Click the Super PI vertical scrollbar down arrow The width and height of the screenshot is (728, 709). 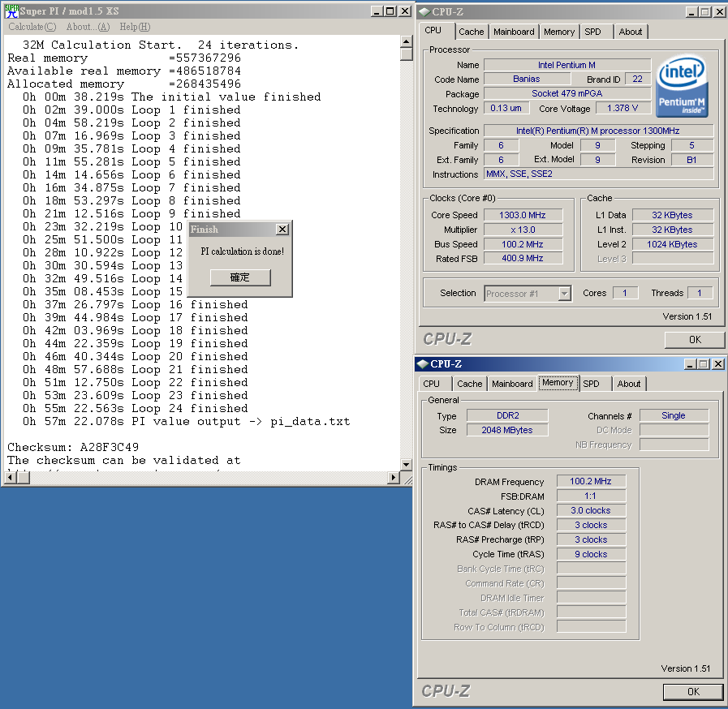point(407,465)
